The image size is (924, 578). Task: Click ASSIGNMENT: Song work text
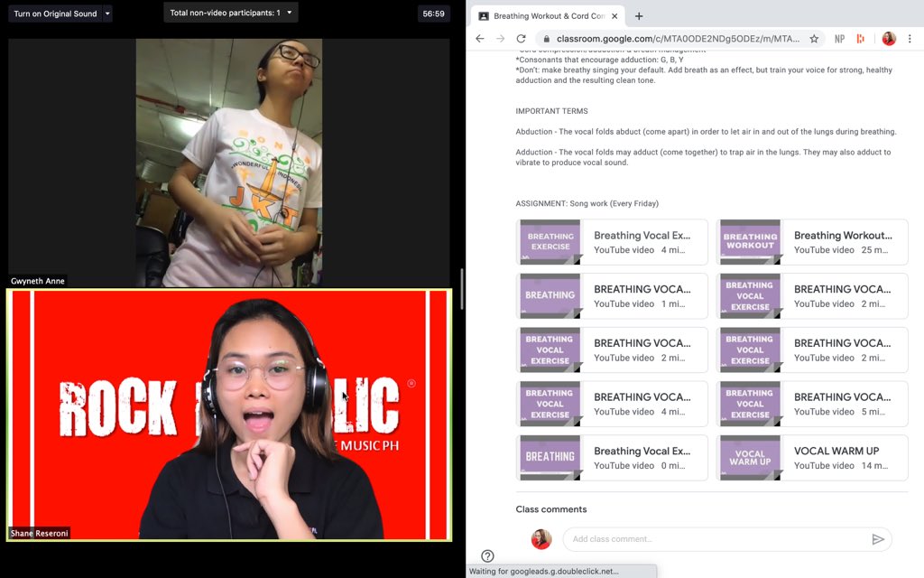(587, 203)
